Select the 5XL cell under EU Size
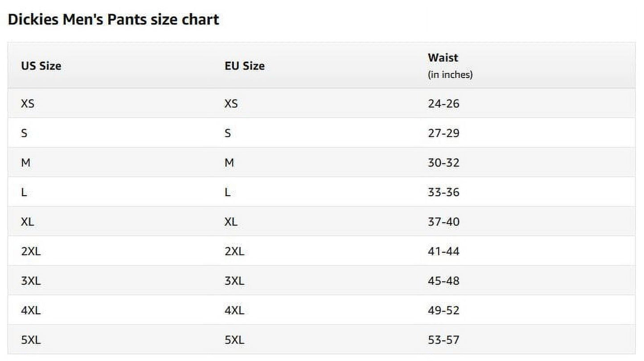This screenshot has width=644, height=361. (x=234, y=340)
